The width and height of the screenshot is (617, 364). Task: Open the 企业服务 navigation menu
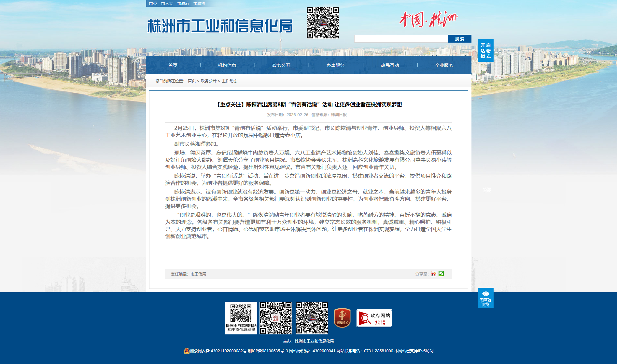point(444,65)
